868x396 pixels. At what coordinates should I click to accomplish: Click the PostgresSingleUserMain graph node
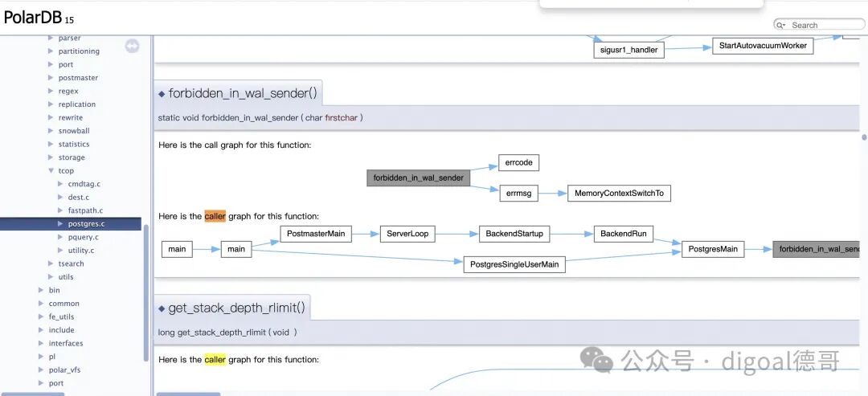pos(514,264)
